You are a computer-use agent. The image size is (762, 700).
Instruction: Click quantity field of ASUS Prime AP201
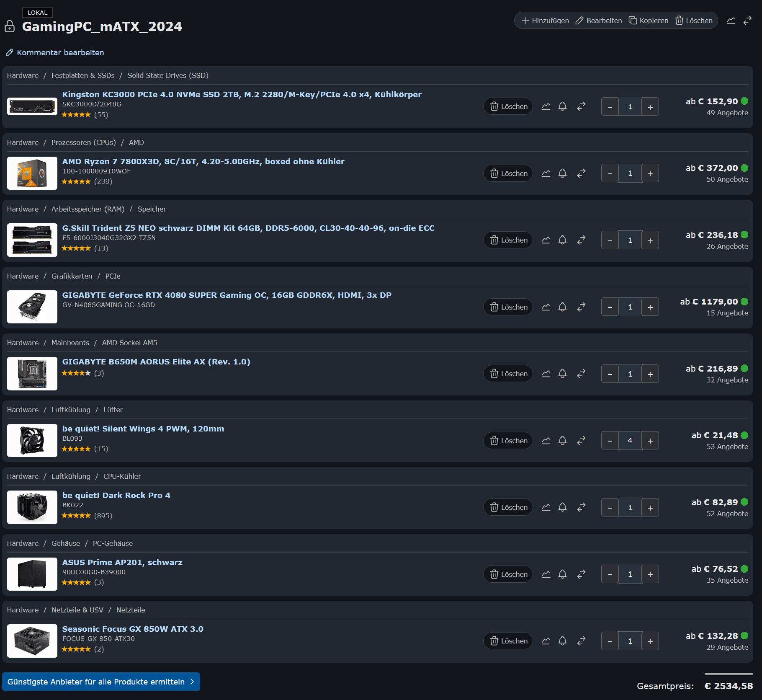coord(630,574)
